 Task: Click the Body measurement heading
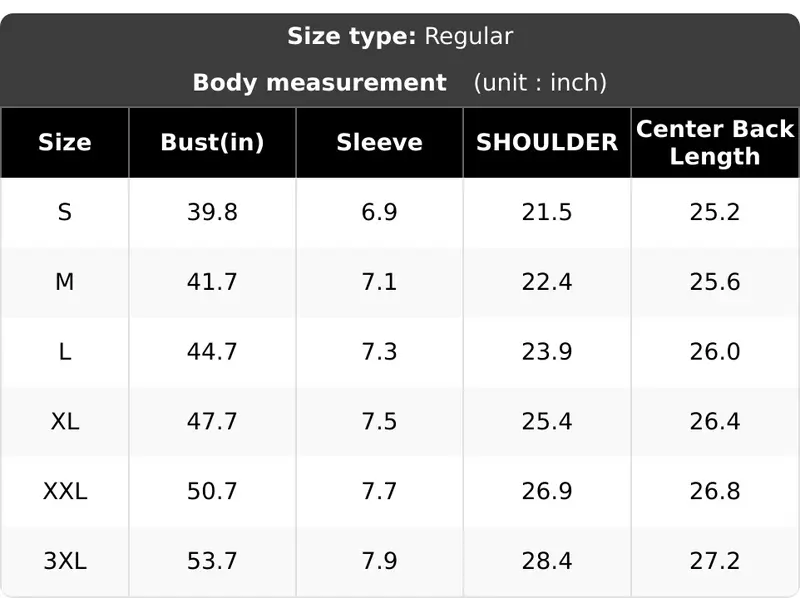(320, 83)
